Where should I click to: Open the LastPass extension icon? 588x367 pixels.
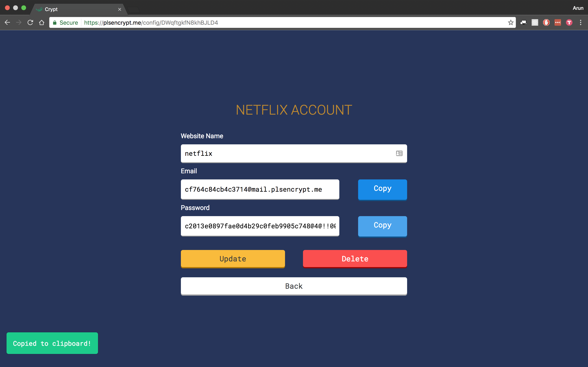coord(558,23)
